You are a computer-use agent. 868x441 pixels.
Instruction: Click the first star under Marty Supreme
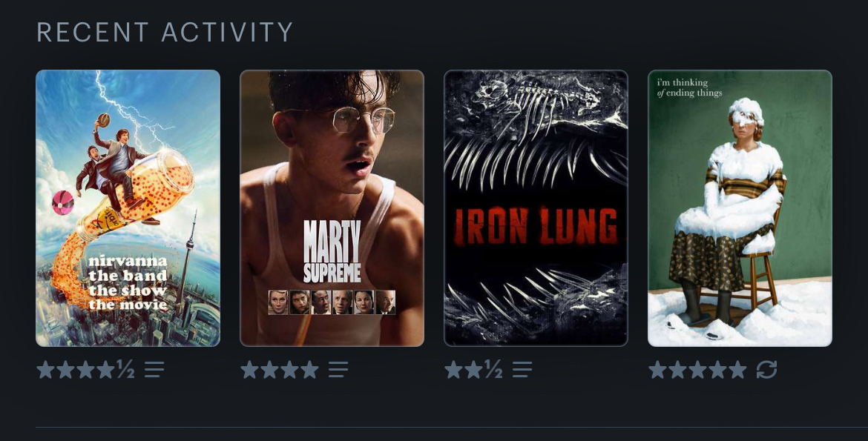click(250, 370)
